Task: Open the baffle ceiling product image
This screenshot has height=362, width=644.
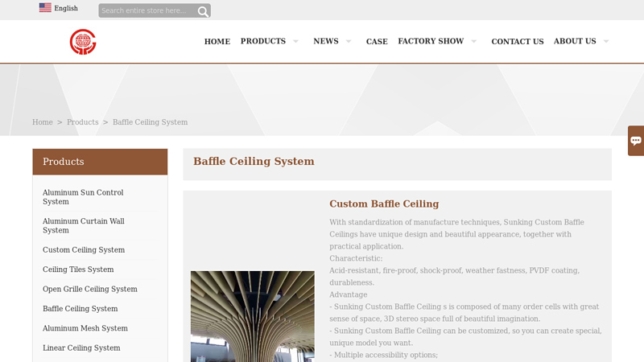Action: (253, 316)
